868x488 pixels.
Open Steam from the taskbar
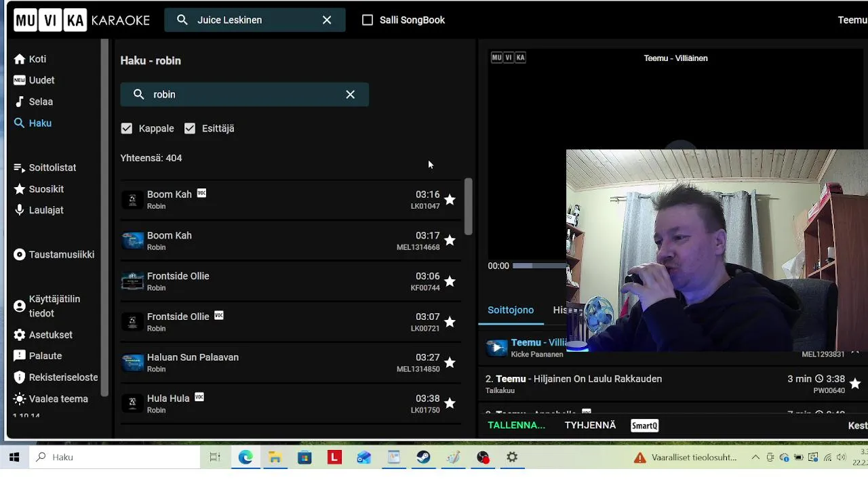point(423,457)
